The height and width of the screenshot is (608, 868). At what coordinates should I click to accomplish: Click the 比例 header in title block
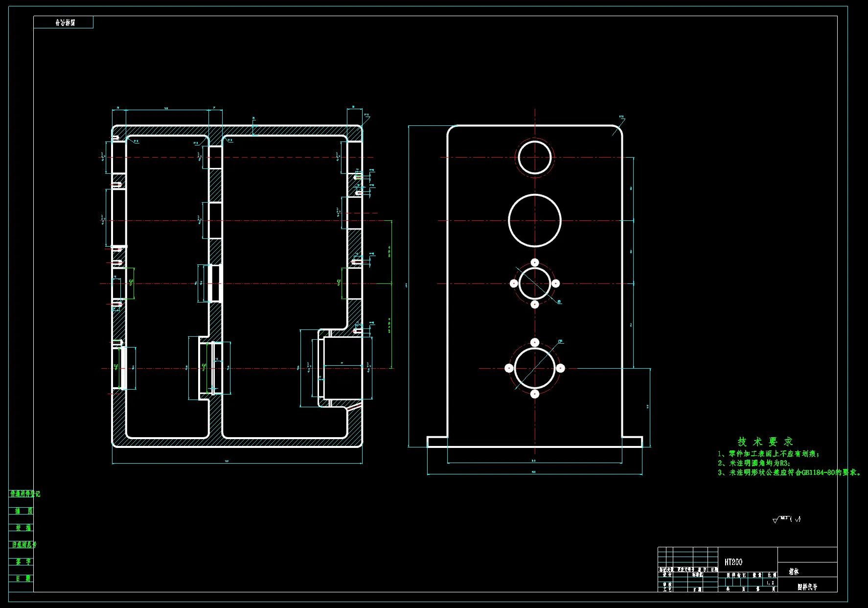pyautogui.click(x=771, y=575)
